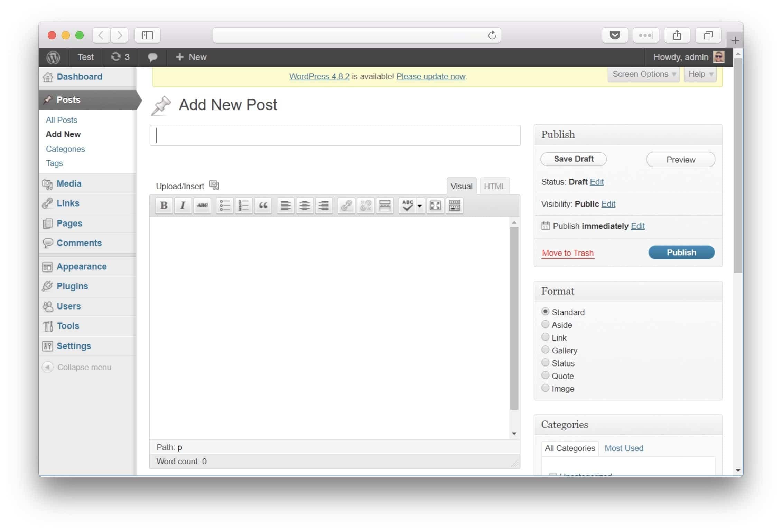This screenshot has width=782, height=532.
Task: Show the kitchen sink toolbar row
Action: [x=454, y=206]
